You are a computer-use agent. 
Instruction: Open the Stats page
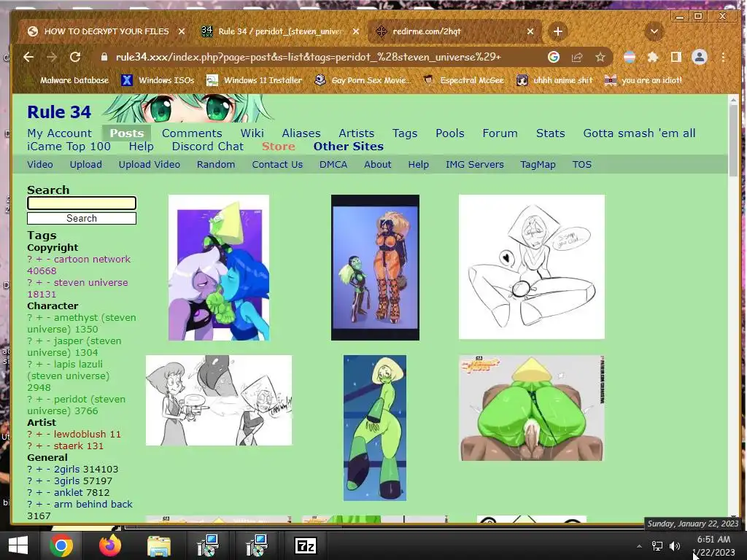(x=550, y=133)
